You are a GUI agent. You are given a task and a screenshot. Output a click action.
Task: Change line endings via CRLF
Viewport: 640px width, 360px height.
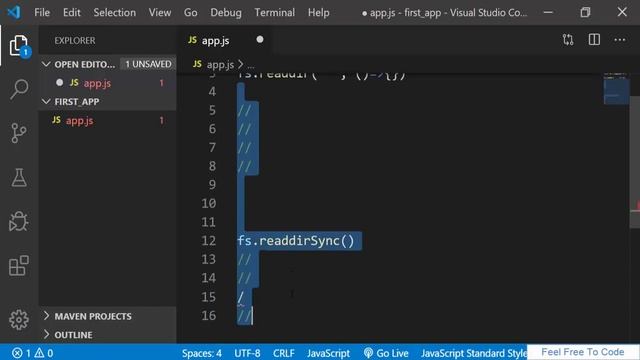click(x=284, y=353)
